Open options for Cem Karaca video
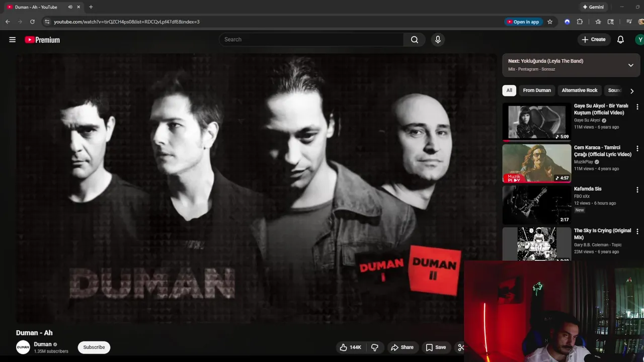Viewport: 644px width, 362px height. coord(637,148)
